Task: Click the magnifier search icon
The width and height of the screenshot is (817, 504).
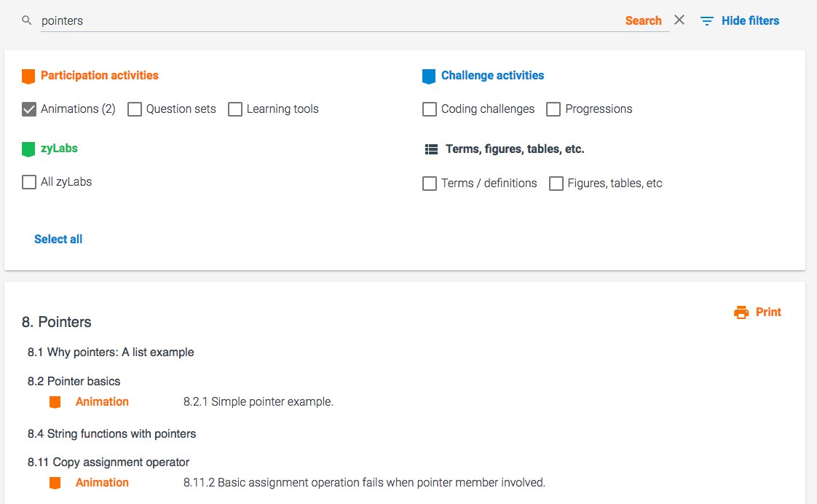Action: 27,21
